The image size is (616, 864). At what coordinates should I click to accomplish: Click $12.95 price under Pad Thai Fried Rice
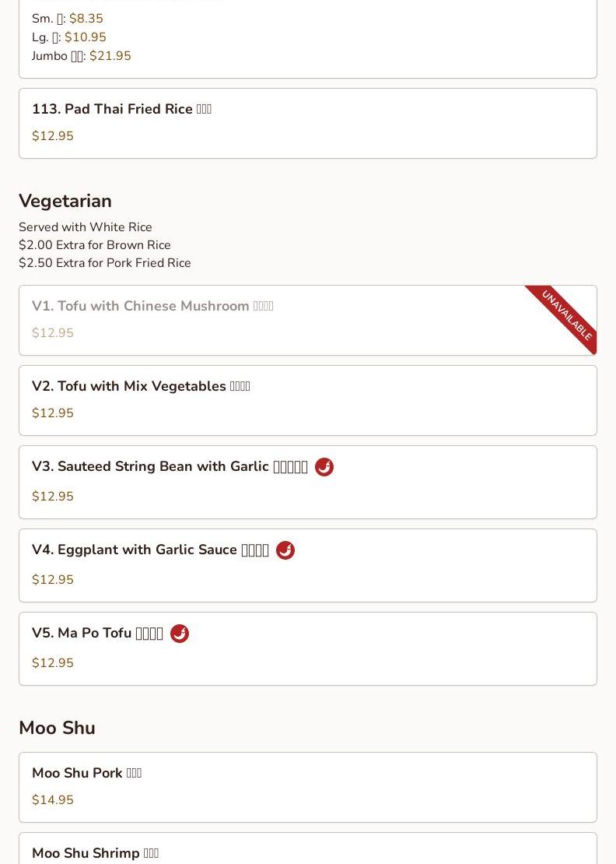(x=53, y=136)
